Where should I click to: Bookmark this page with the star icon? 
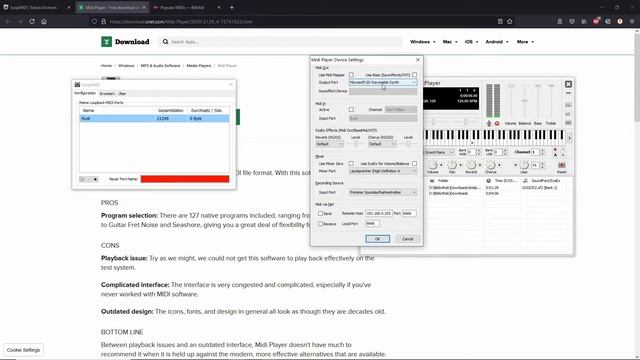click(510, 21)
